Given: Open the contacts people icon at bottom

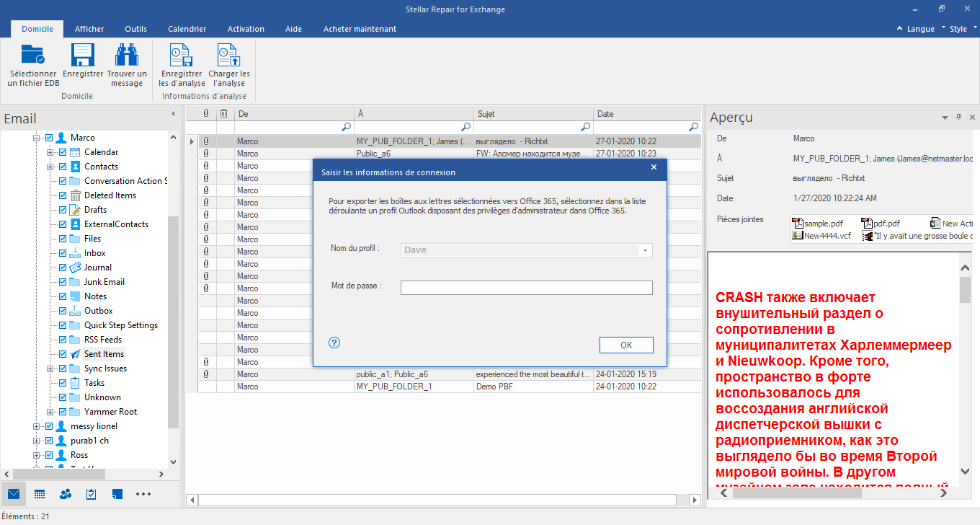Looking at the screenshot, I should pos(66,494).
